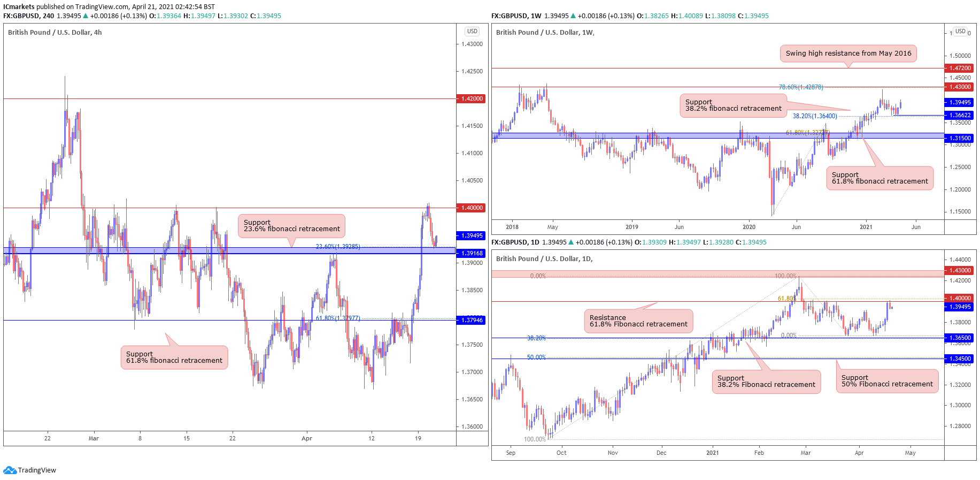Open the USD currency selector on 4h chart
Screen dimensions: 980x480
pos(472,32)
